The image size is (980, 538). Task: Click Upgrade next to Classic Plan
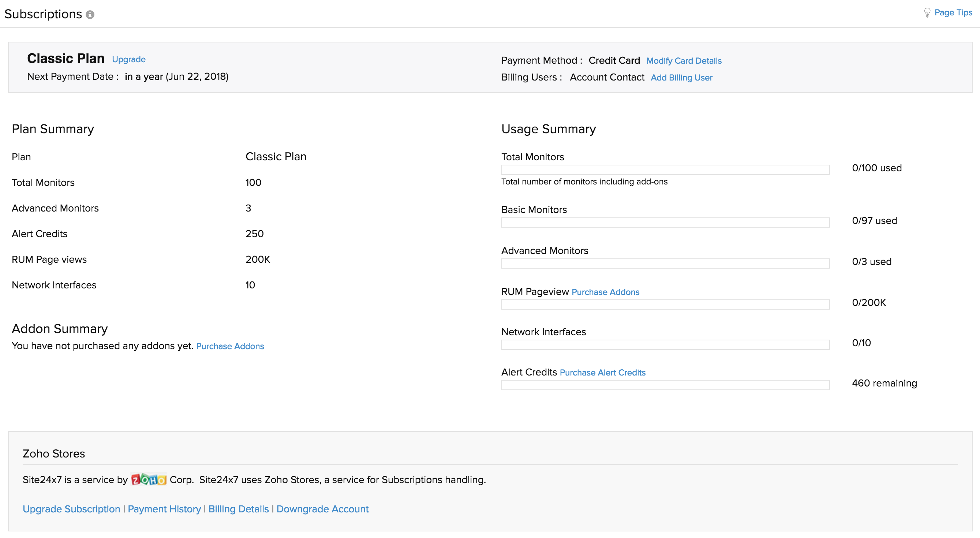pos(128,59)
